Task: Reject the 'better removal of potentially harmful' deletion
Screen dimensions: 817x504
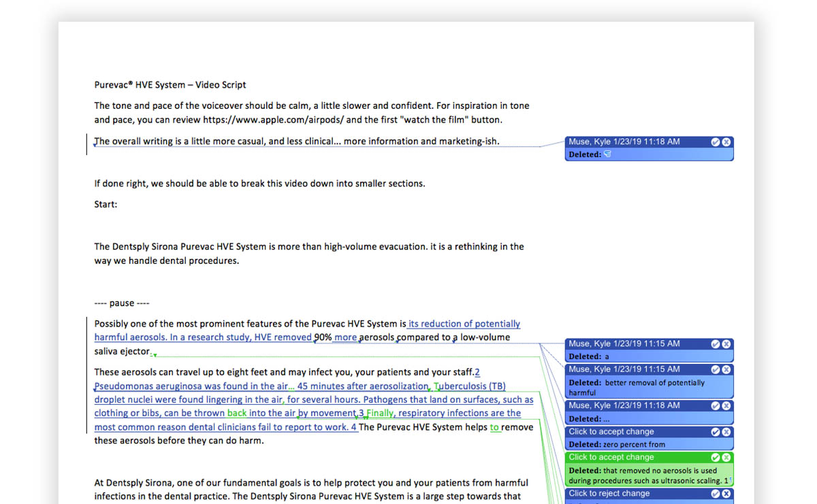Action: pyautogui.click(x=726, y=369)
